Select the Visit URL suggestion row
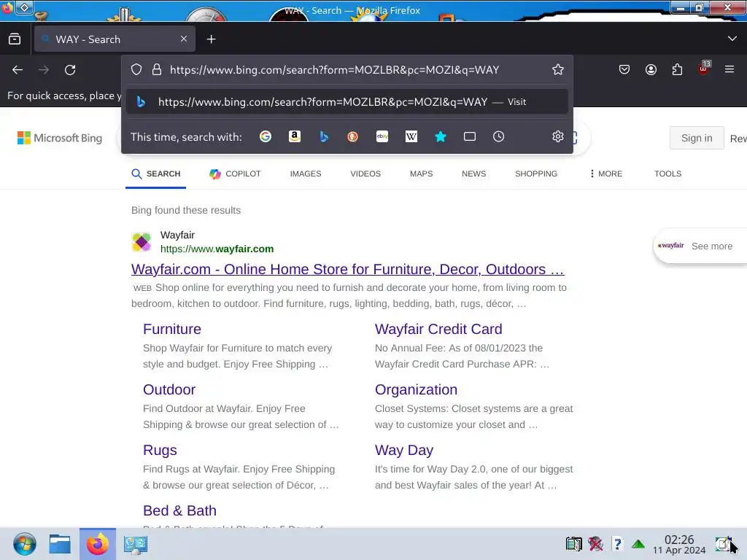Image resolution: width=747 pixels, height=560 pixels. [x=347, y=102]
